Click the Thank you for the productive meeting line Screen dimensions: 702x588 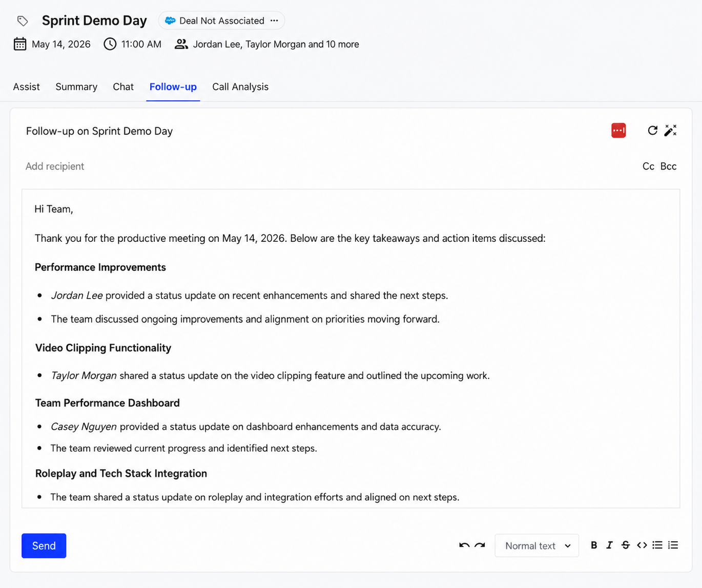click(x=290, y=238)
